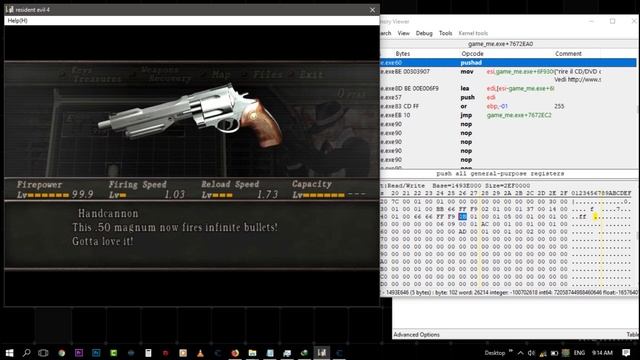Click the resident evil 4 window title icon
Screen dimensions: 640x360
pos(10,9)
